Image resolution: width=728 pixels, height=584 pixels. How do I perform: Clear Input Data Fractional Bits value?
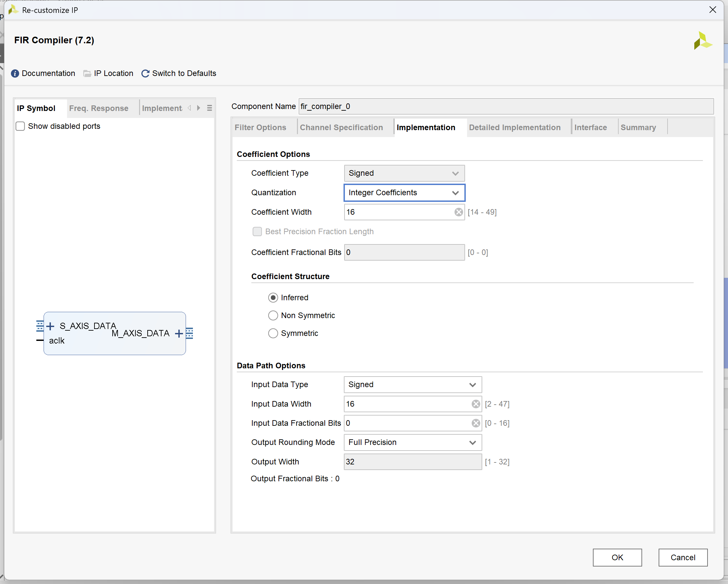pos(475,423)
